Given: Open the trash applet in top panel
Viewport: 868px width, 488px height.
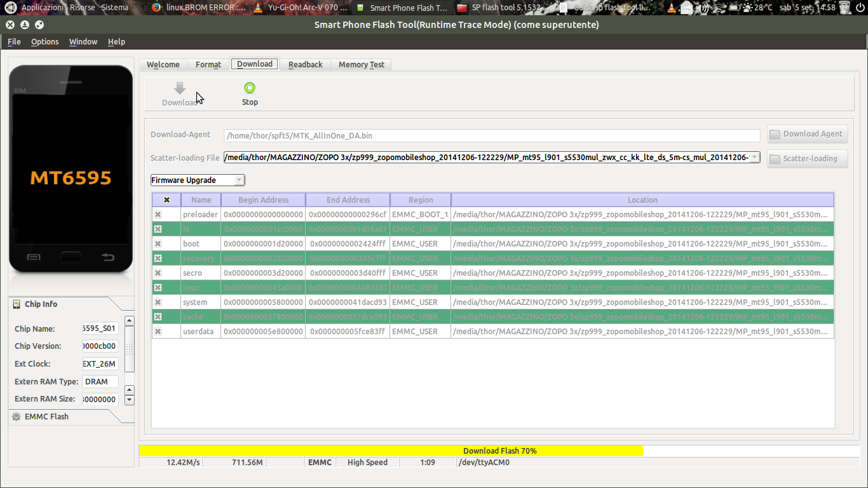Looking at the screenshot, I should pyautogui.click(x=844, y=8).
